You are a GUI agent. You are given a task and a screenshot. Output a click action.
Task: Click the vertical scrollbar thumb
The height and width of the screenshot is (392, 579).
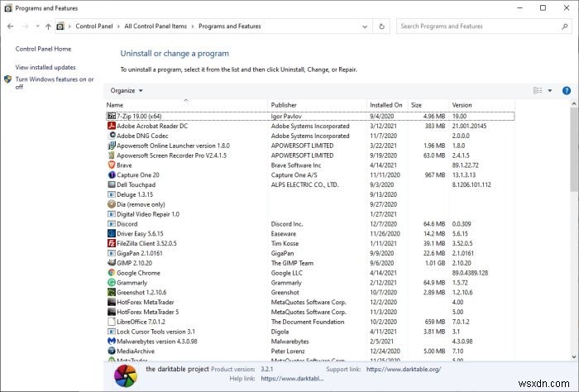pos(574,150)
